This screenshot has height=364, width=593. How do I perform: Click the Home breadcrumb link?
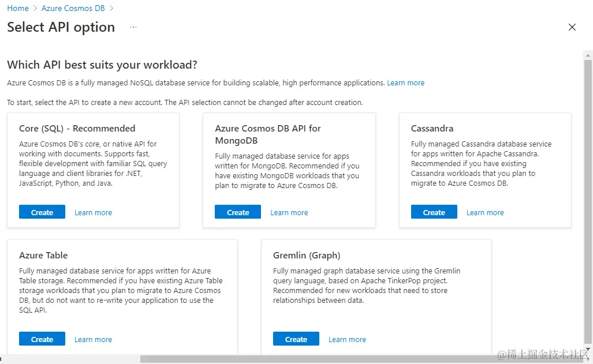[18, 8]
